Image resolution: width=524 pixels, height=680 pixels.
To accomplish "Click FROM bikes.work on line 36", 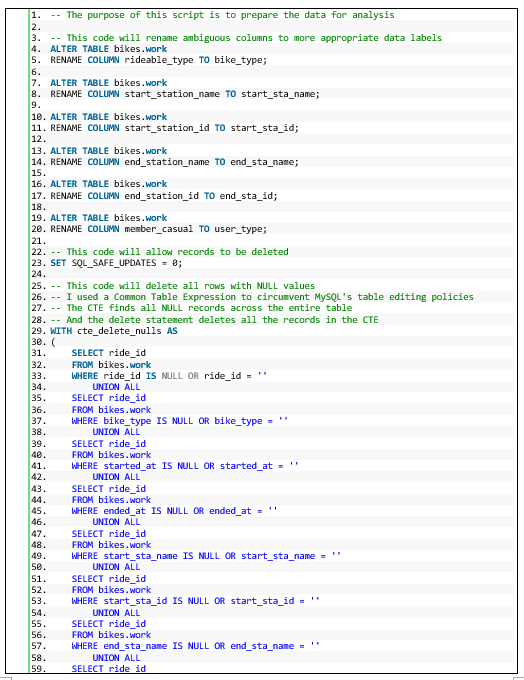I will 111,410.
